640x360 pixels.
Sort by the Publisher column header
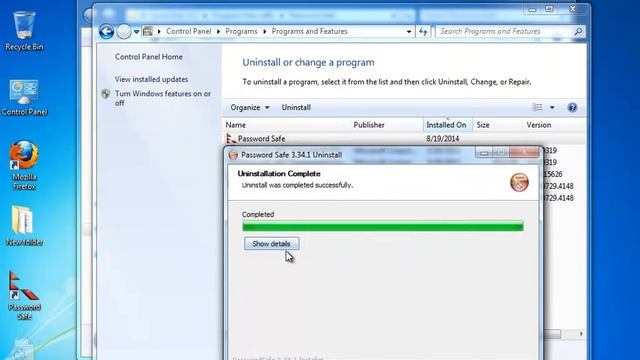click(387, 125)
